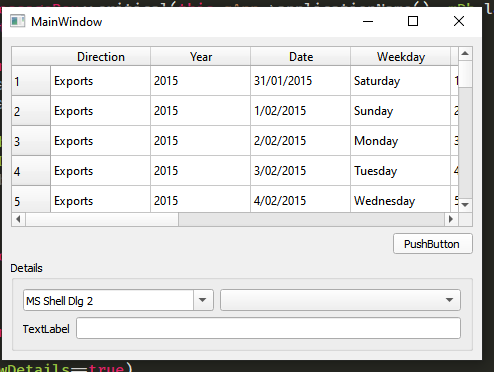Select the Exports cell in row 3
This screenshot has width=494, height=372.
click(100, 141)
